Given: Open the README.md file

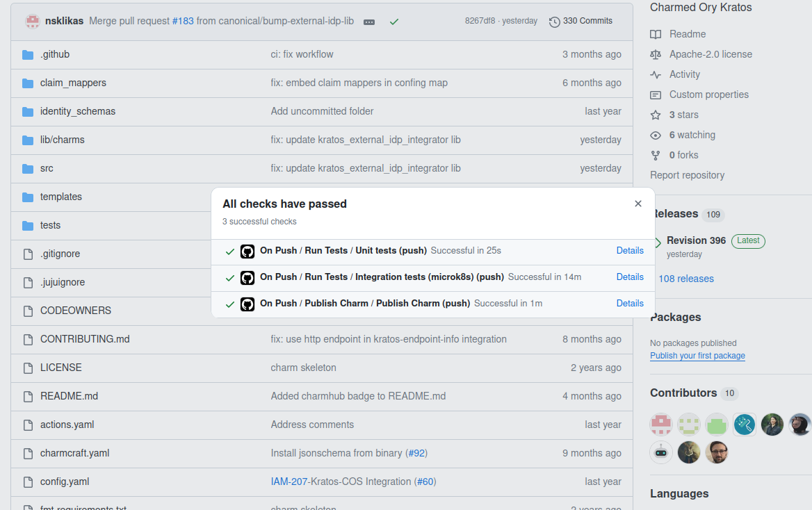Looking at the screenshot, I should [x=69, y=396].
